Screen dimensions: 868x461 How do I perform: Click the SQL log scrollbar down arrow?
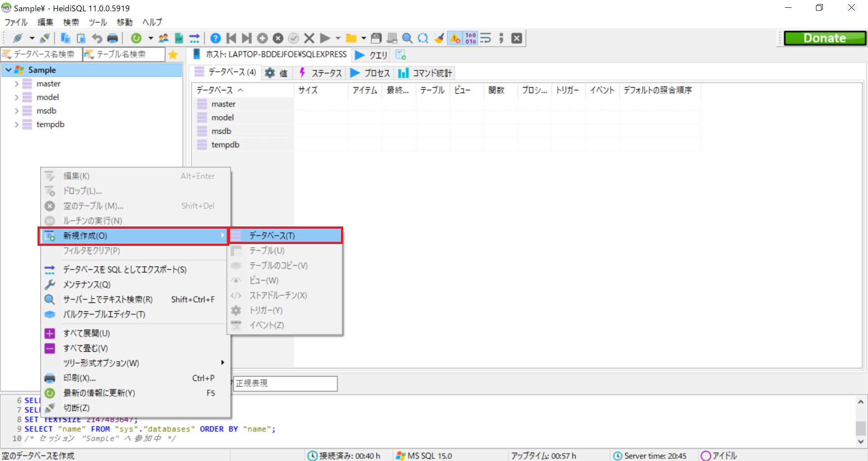(x=861, y=442)
